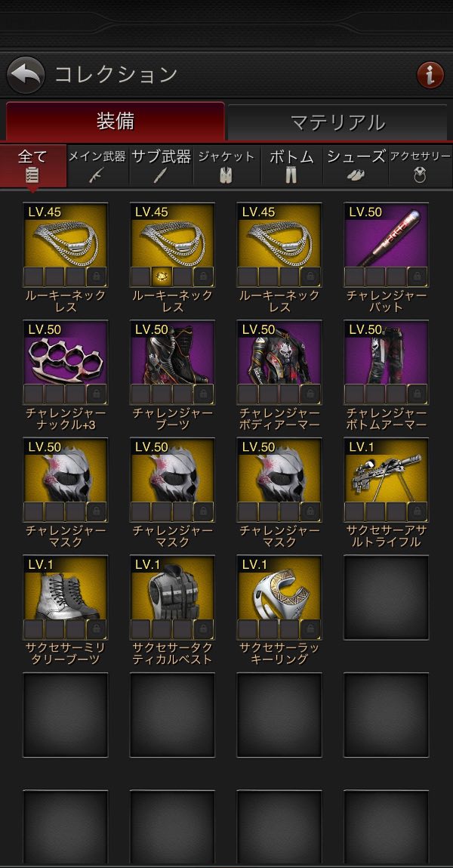Filter by メイン武器 rifle category
The width and height of the screenshot is (453, 868).
[x=98, y=166]
